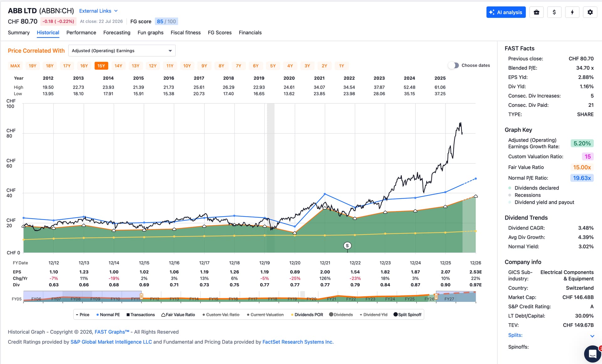
Task: Select 5Y time range
Action: pyautogui.click(x=273, y=66)
